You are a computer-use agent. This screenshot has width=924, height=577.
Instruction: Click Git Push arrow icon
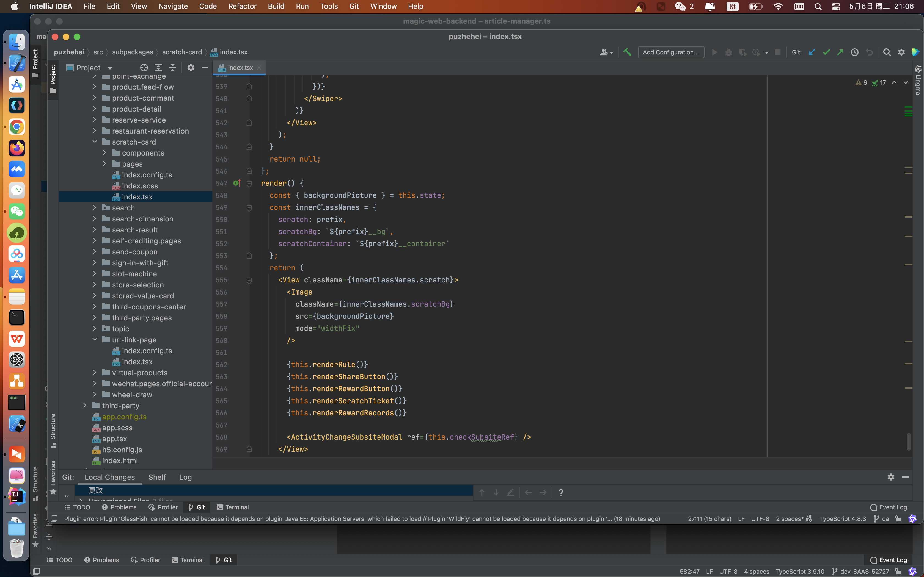pos(840,52)
